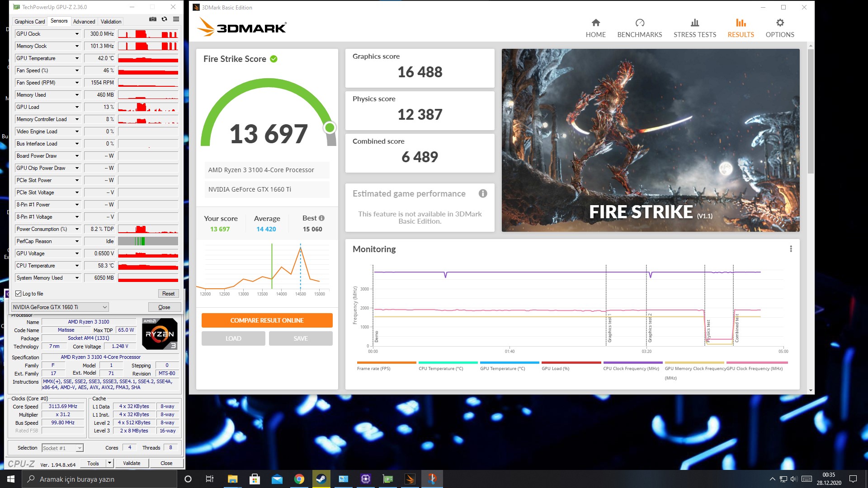
Task: Click the LOAD button in 3DMark
Action: tap(233, 338)
